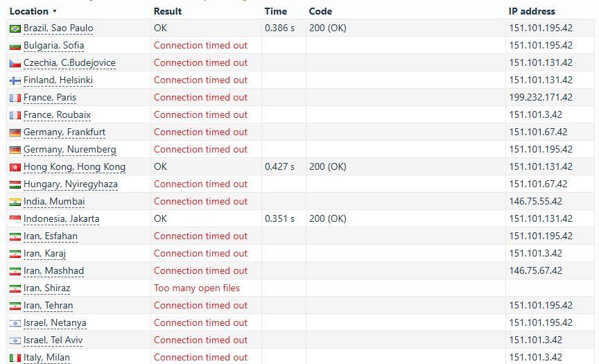Screen dimensions: 599x364
Task: Select the Result column header
Action: [x=168, y=12]
